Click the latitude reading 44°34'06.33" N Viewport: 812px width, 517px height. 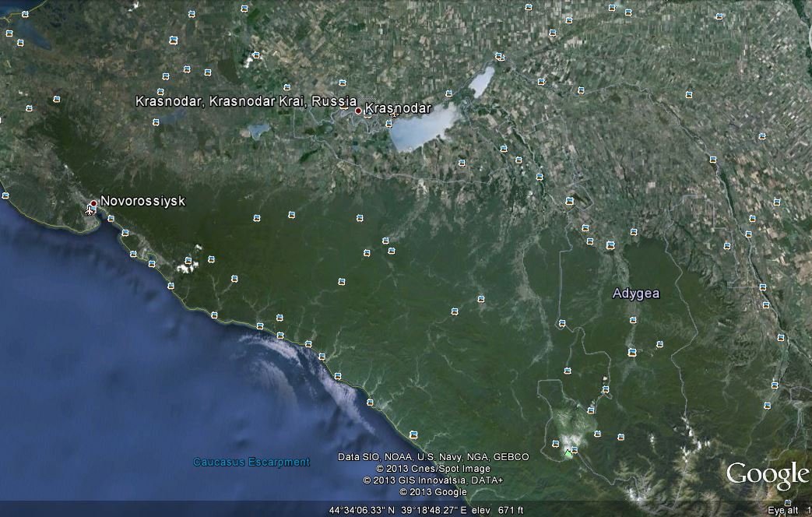click(x=361, y=510)
